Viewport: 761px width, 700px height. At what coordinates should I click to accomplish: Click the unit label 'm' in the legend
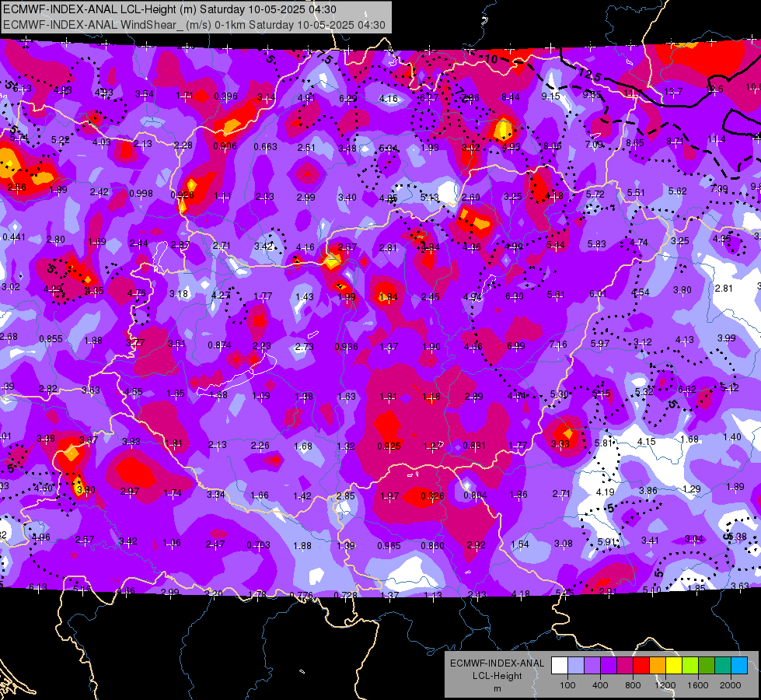(x=497, y=688)
